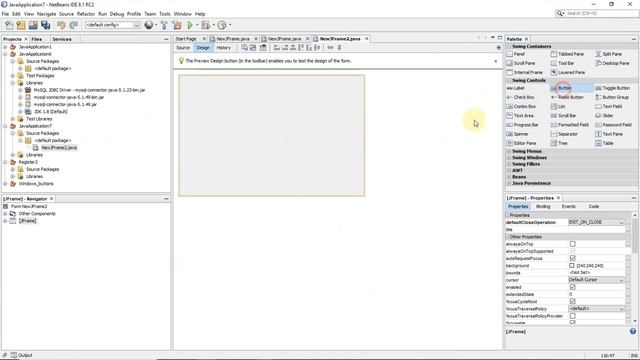Click the Selection Mode icon in designer toolbar
640x360 pixels.
click(x=244, y=48)
